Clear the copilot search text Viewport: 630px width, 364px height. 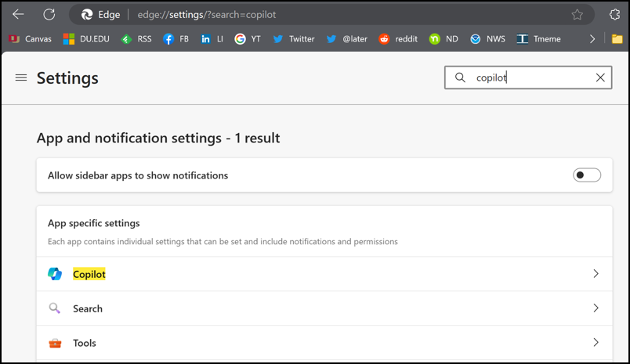pyautogui.click(x=600, y=77)
